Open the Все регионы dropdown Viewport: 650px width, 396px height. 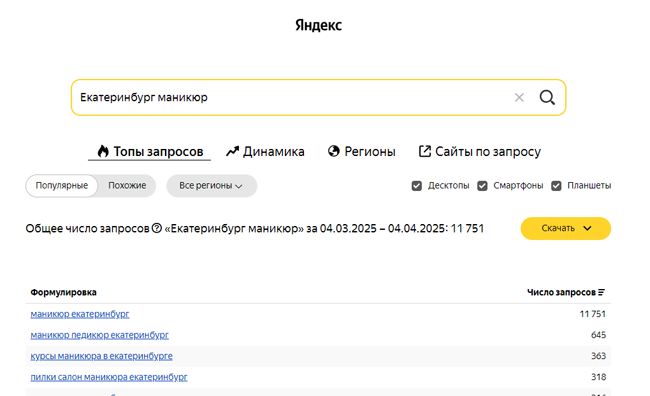211,186
